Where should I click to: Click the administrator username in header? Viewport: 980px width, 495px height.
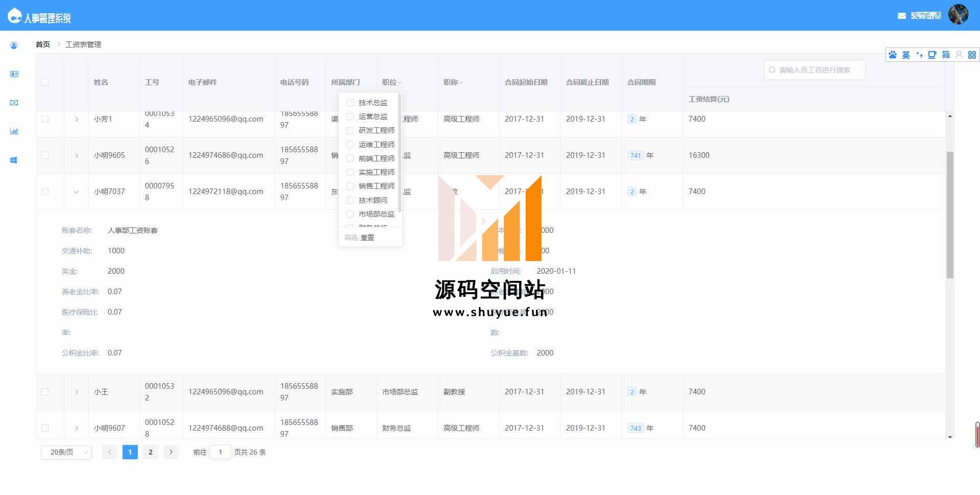926,16
